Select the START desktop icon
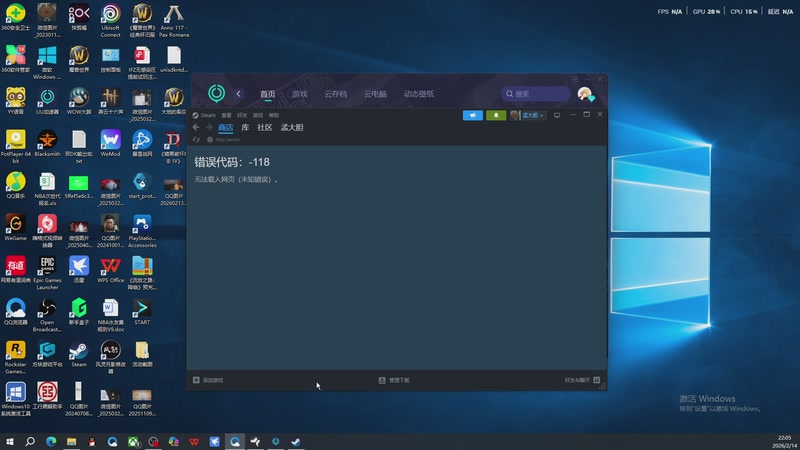Viewport: 800px width, 450px height. (x=142, y=312)
